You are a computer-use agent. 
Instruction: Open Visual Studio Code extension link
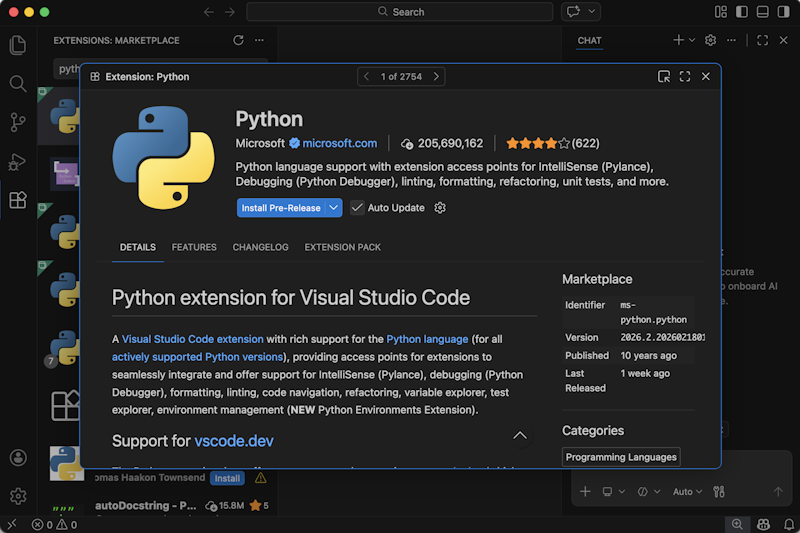(x=193, y=339)
